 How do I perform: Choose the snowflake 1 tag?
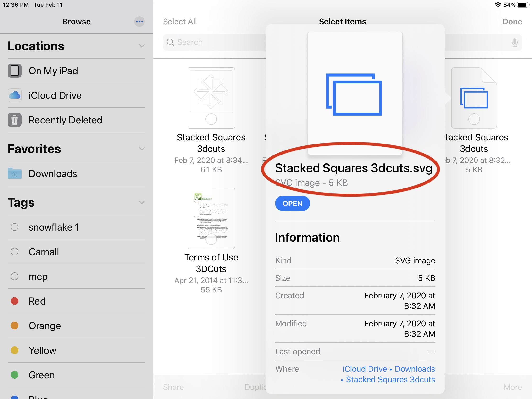(53, 227)
